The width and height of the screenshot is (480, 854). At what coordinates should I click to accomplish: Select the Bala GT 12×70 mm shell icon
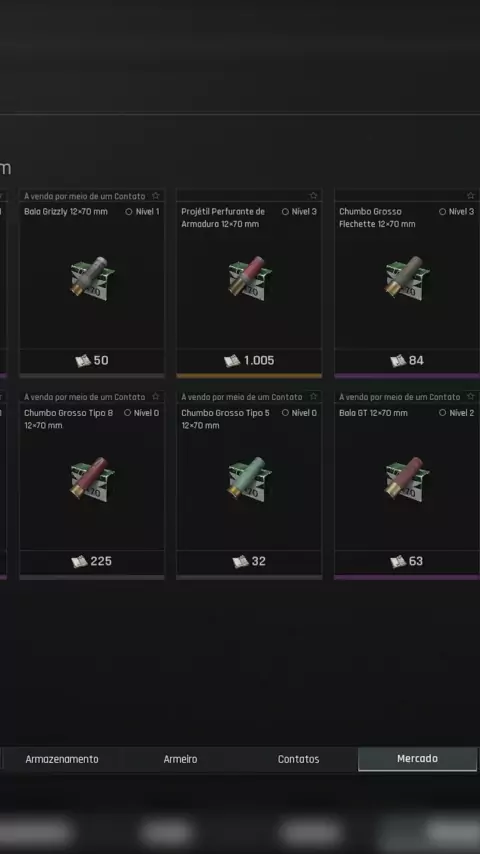click(407, 479)
